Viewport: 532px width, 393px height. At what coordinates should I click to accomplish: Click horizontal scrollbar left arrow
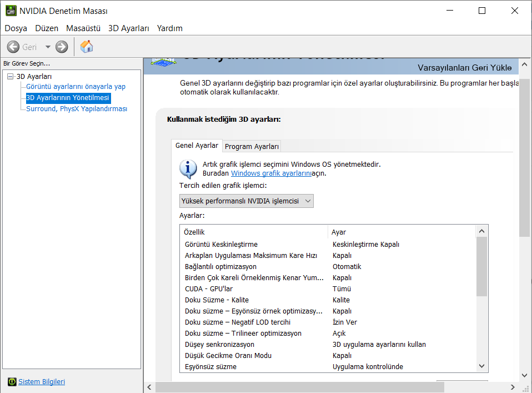pos(149,387)
